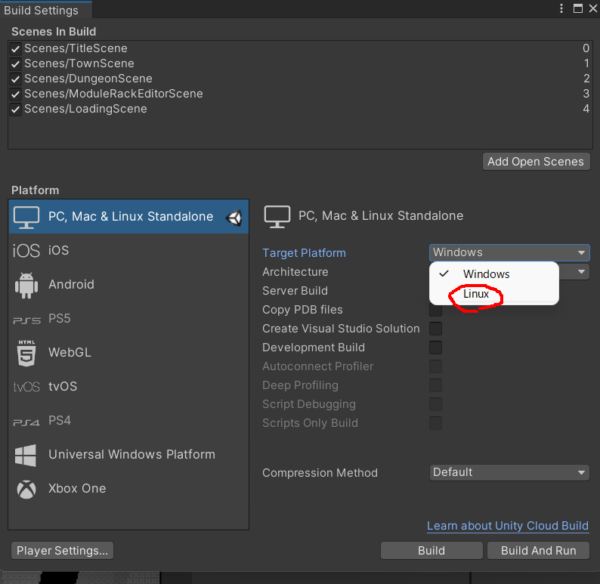This screenshot has width=600, height=584.
Task: Toggle Scripts Only Build checkbox
Action: [435, 423]
